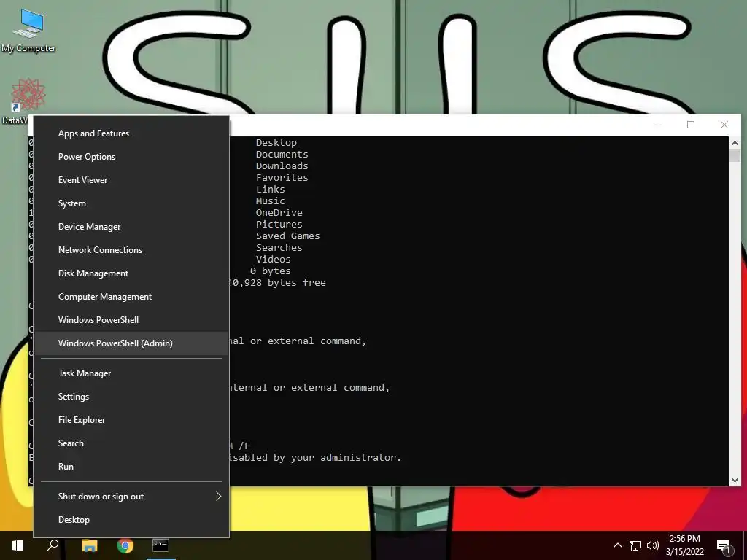Open Task Manager from the menu
This screenshot has width=747, height=560.
click(131, 373)
